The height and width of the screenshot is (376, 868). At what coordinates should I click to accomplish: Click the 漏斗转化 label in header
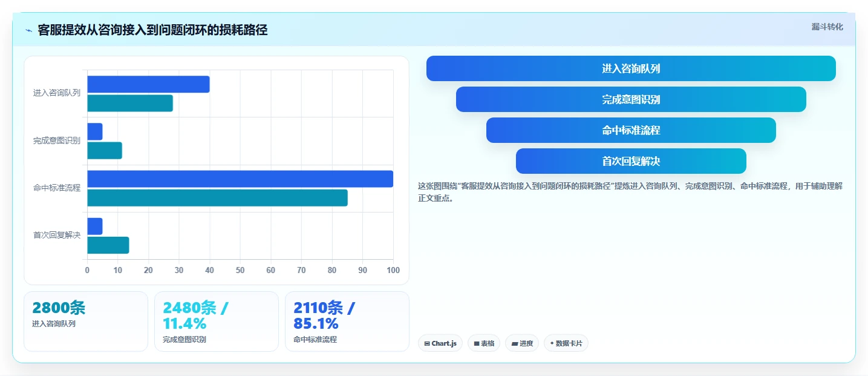click(827, 27)
